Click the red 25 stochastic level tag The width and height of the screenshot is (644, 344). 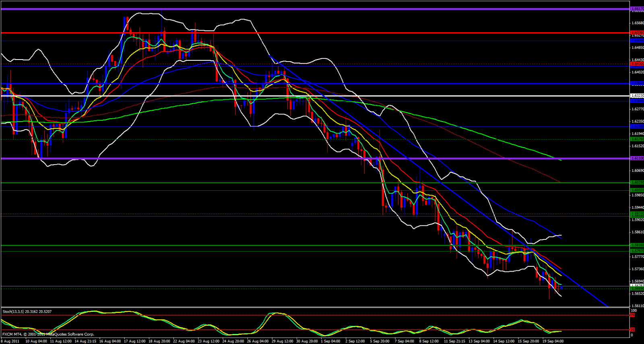point(632,330)
